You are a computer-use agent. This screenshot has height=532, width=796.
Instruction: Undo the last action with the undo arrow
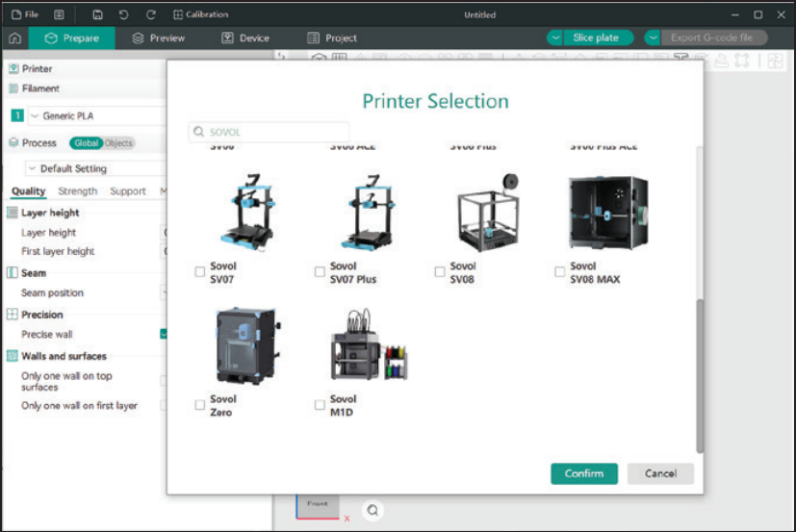pyautogui.click(x=123, y=14)
